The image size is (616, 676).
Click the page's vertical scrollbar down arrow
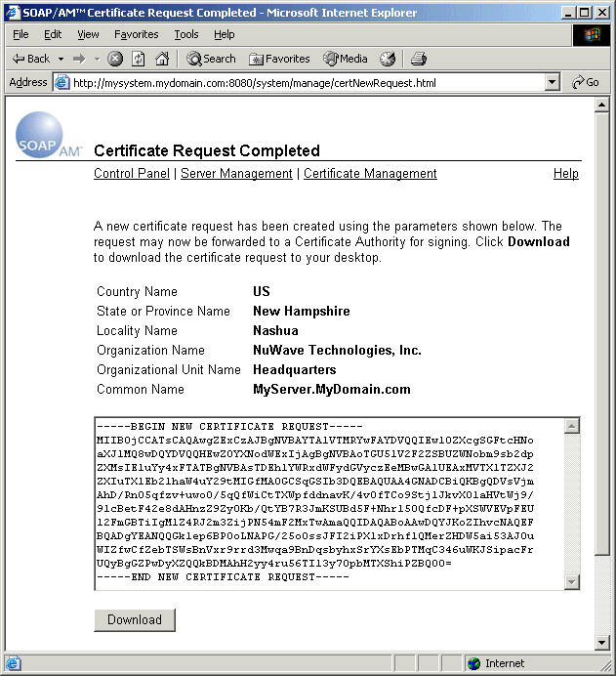(x=602, y=642)
